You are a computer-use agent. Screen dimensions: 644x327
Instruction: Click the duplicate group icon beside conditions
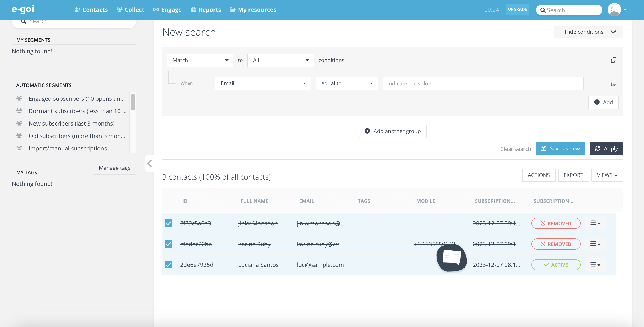pos(614,60)
